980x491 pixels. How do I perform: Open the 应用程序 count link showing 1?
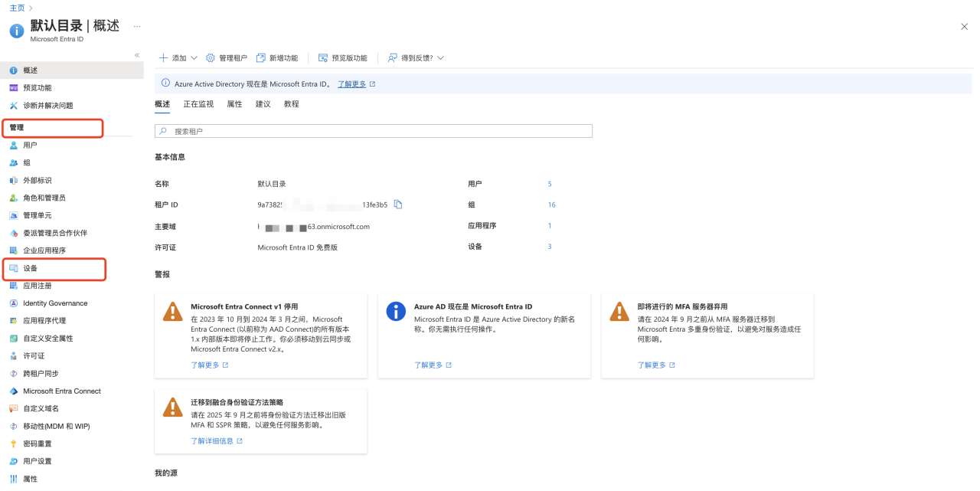pos(550,226)
